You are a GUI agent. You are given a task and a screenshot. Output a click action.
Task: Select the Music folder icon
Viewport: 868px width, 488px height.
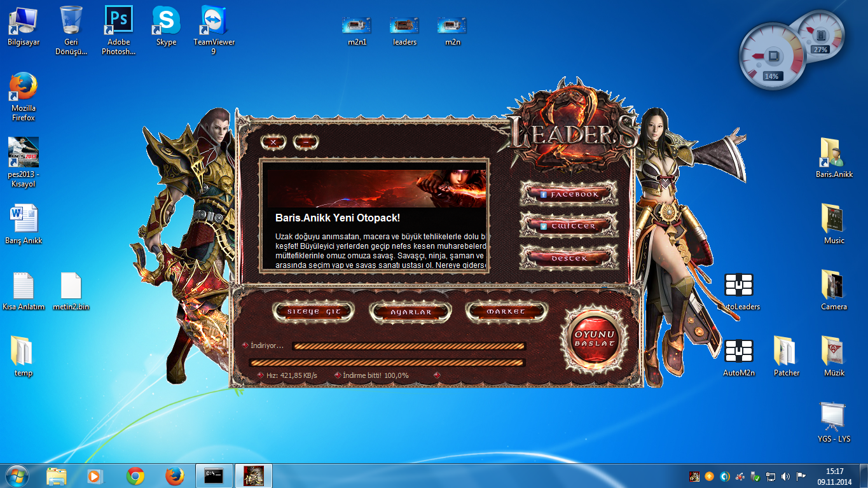(x=834, y=224)
